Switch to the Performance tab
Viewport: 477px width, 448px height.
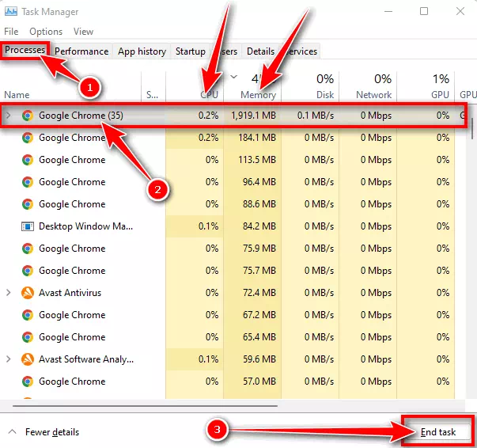tap(81, 51)
